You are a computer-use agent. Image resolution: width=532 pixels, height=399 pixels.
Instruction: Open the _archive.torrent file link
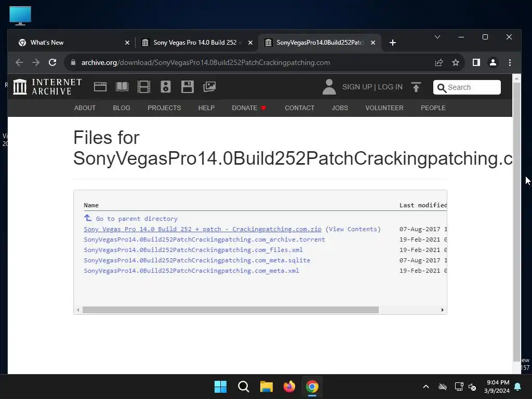coord(204,240)
